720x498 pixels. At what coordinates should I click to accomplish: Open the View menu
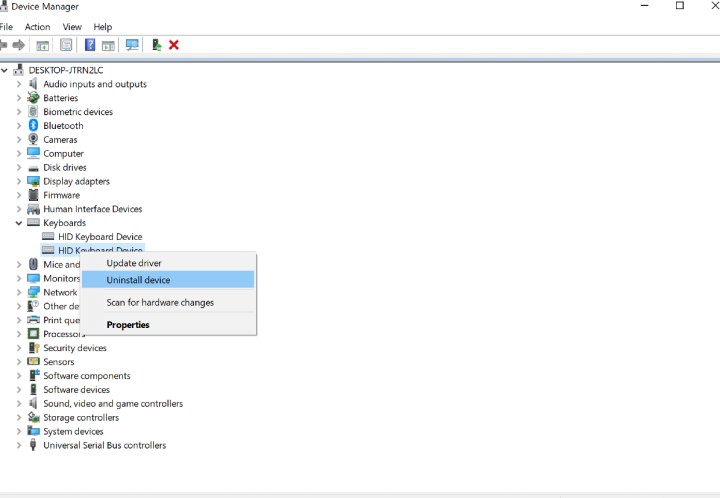click(x=72, y=27)
